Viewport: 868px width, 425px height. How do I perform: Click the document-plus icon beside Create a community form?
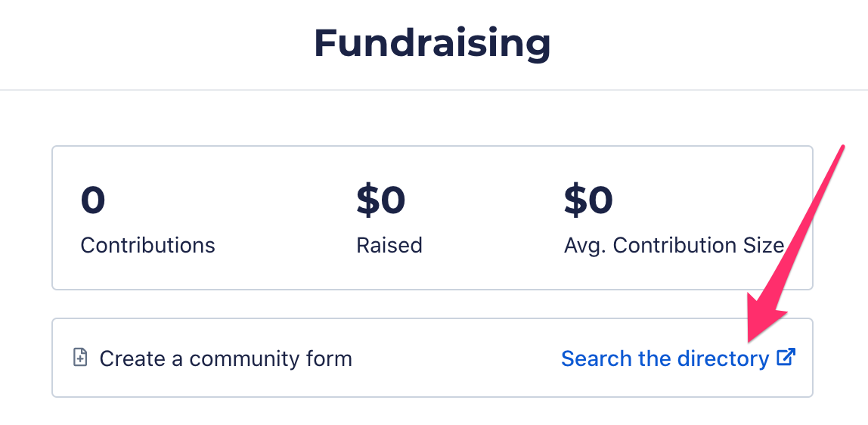pyautogui.click(x=80, y=358)
